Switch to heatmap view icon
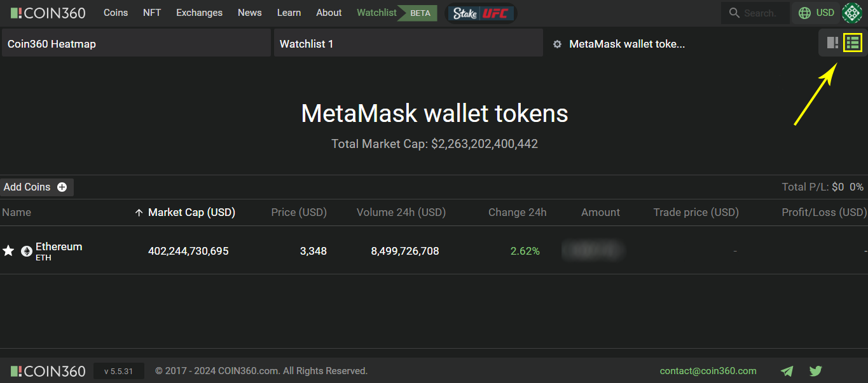The image size is (868, 383). [x=832, y=43]
